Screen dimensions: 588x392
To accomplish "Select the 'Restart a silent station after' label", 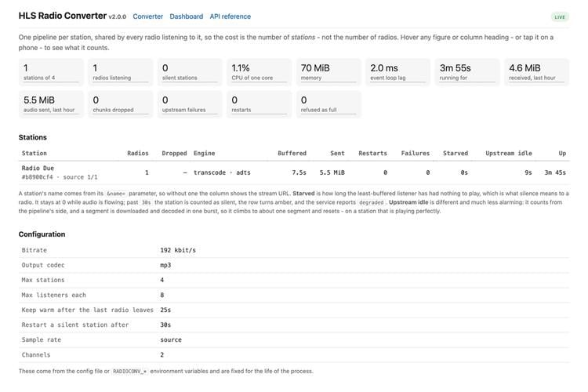I will click(75, 325).
